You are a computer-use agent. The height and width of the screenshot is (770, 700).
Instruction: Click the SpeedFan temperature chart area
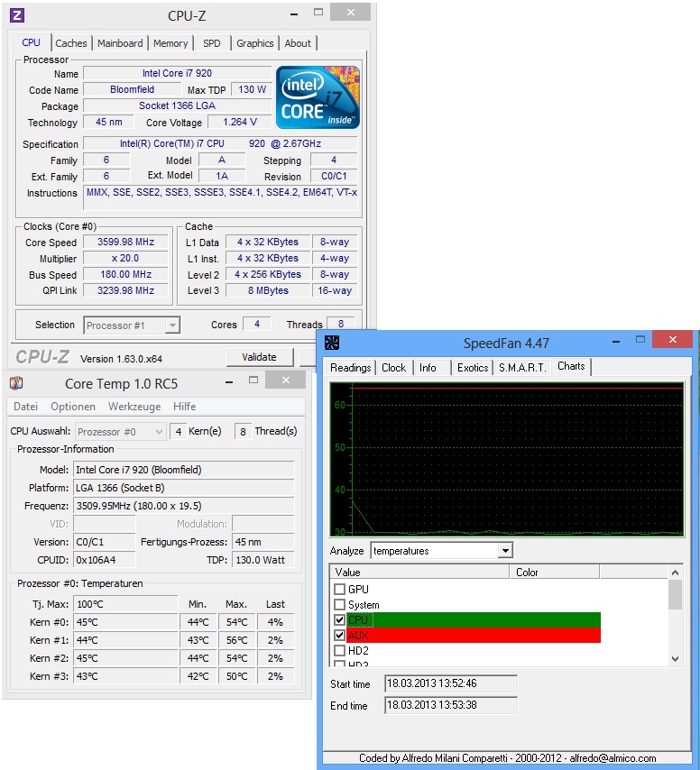(507, 460)
